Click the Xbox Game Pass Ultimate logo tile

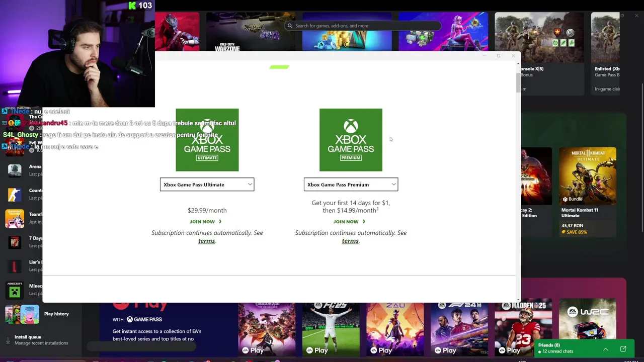pyautogui.click(x=207, y=140)
